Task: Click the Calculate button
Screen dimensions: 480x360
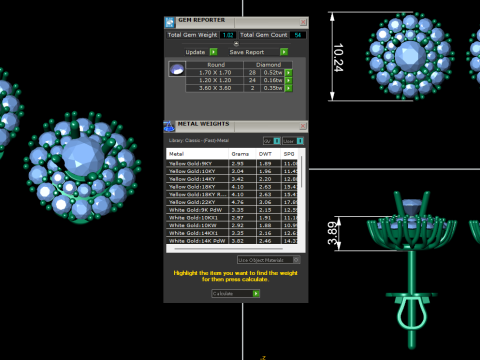Action: point(235,294)
